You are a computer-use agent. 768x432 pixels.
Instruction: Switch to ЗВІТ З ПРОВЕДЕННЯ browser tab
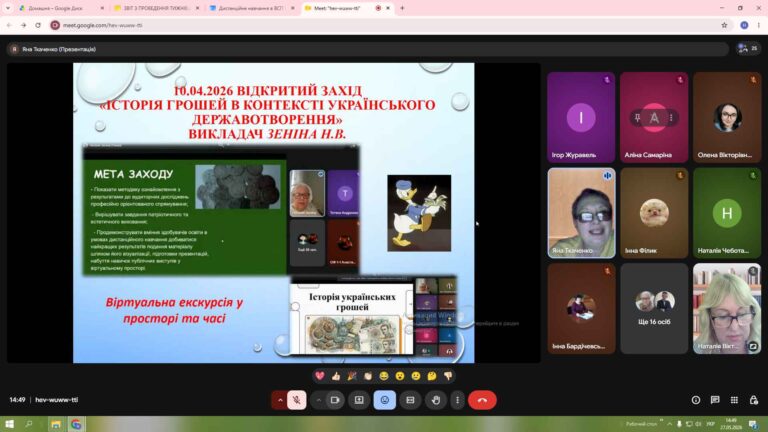pyautogui.click(x=157, y=8)
